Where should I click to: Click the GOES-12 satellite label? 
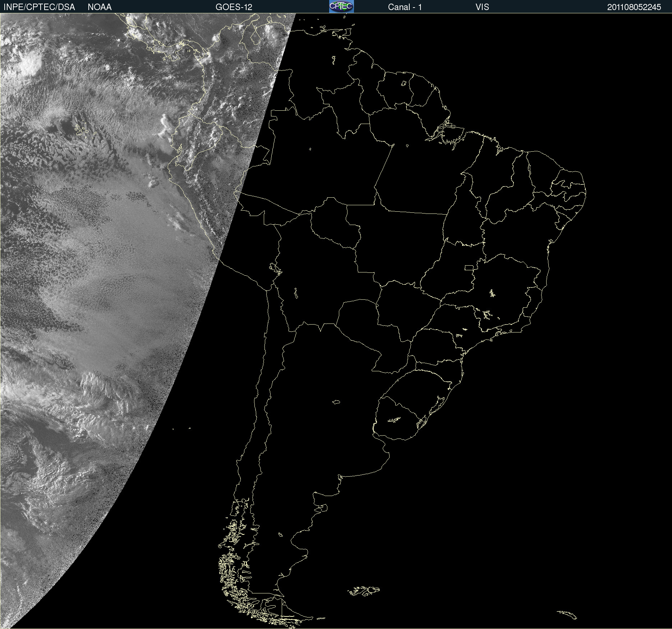coord(234,7)
